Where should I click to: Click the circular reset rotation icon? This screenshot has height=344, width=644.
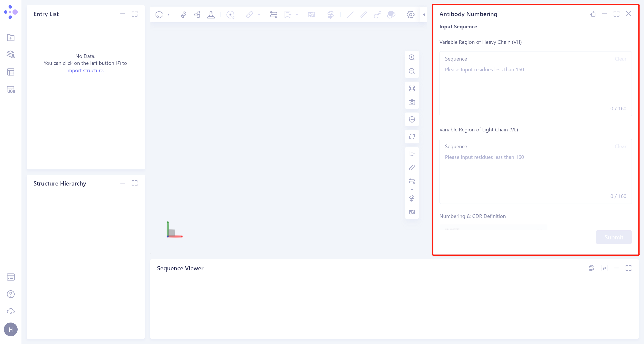[412, 137]
